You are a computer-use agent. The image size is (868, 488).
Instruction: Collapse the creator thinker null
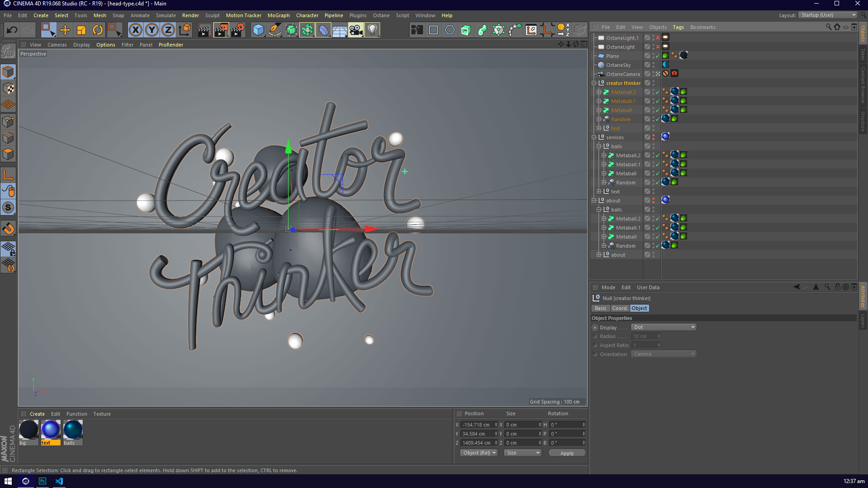click(x=594, y=83)
